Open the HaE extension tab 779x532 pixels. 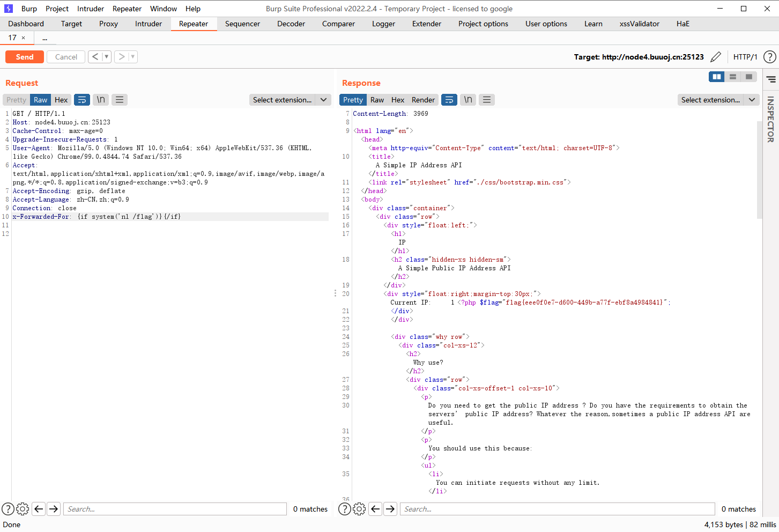683,24
